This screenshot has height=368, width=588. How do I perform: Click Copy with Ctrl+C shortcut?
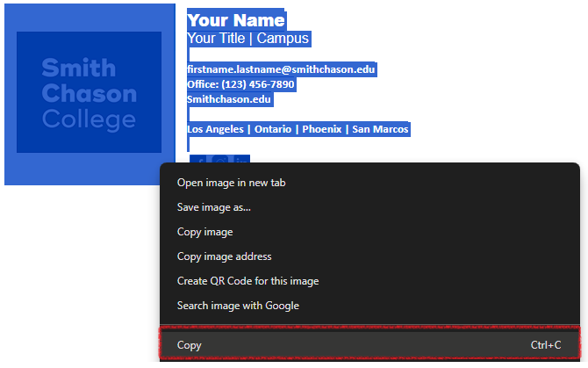(x=369, y=345)
